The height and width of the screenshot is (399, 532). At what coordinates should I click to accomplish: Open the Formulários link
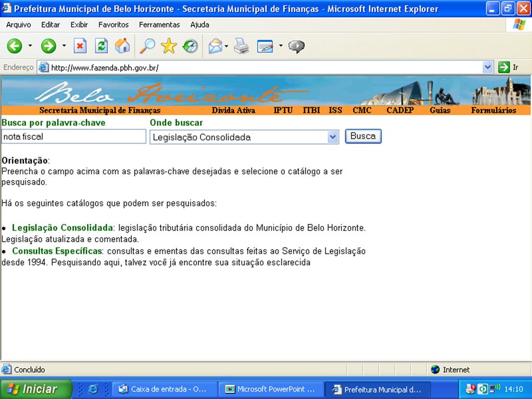pyautogui.click(x=494, y=110)
